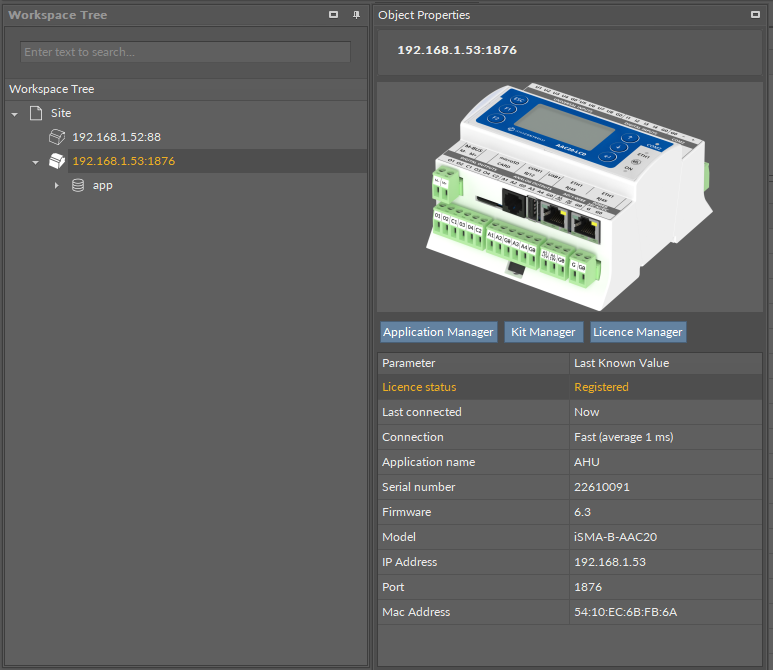
Task: Maximize the Workspace Tree panel
Action: click(334, 15)
